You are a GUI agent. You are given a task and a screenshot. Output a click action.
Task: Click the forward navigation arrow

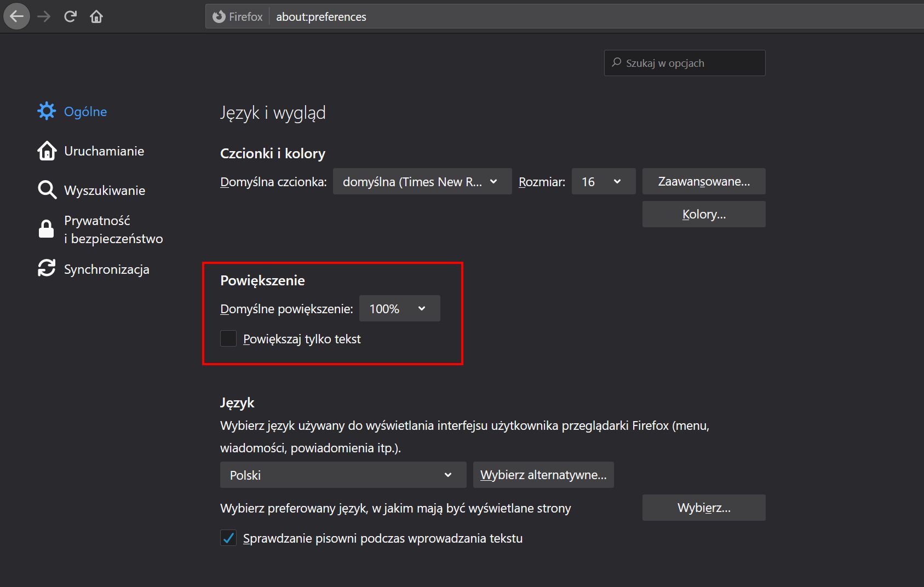44,16
